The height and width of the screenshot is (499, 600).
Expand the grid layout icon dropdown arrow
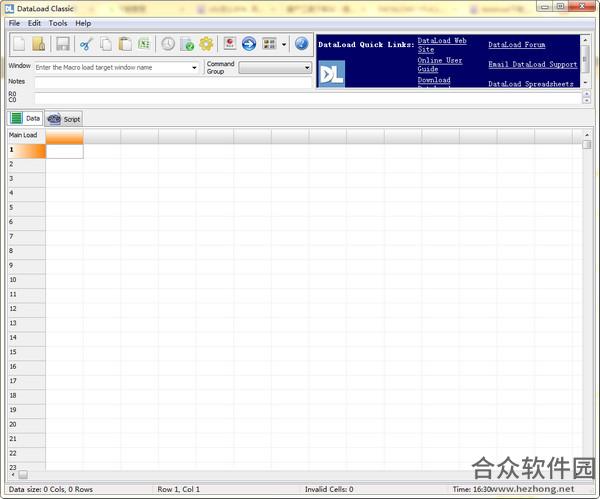[x=284, y=44]
